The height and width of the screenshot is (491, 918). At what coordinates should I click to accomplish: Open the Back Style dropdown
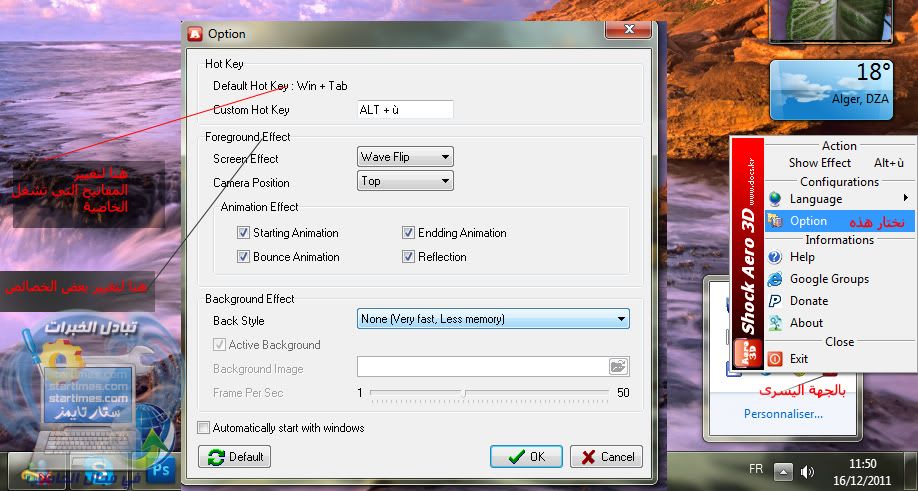point(493,319)
